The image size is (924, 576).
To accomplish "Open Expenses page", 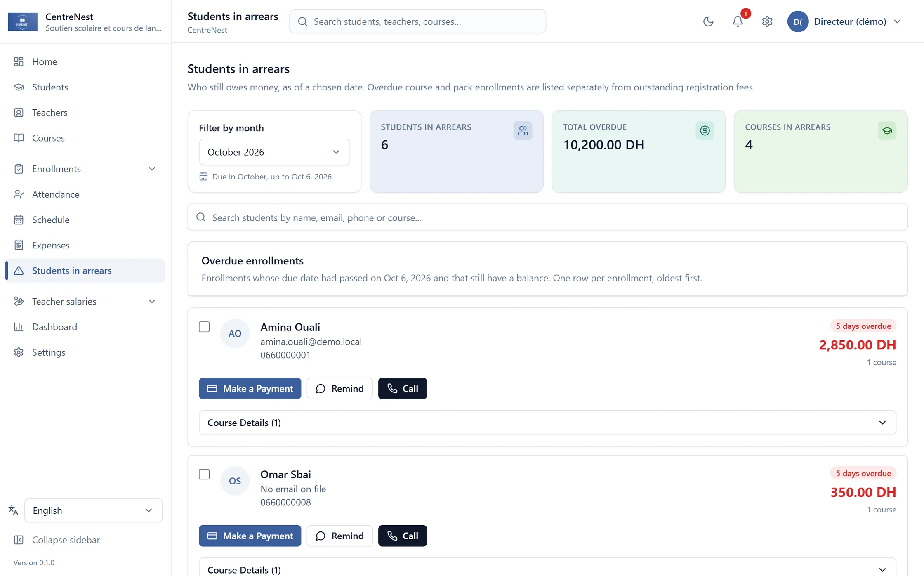I will pyautogui.click(x=85, y=245).
